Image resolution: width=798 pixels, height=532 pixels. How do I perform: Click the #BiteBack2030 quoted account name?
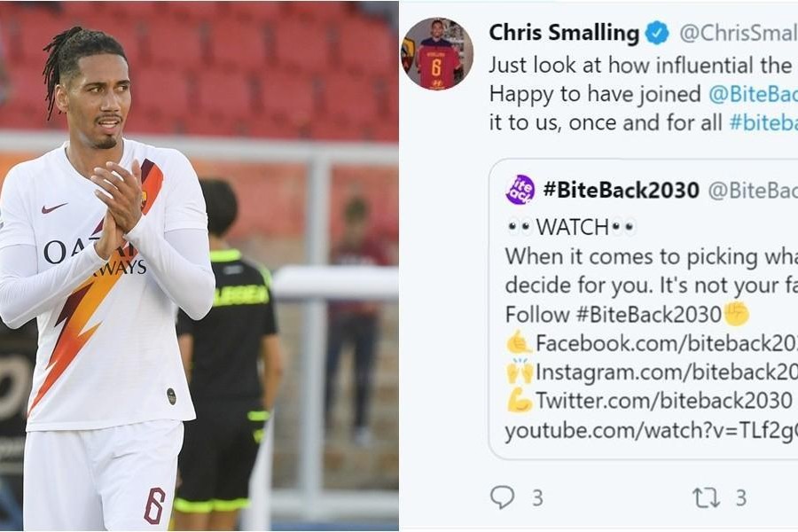click(x=621, y=190)
